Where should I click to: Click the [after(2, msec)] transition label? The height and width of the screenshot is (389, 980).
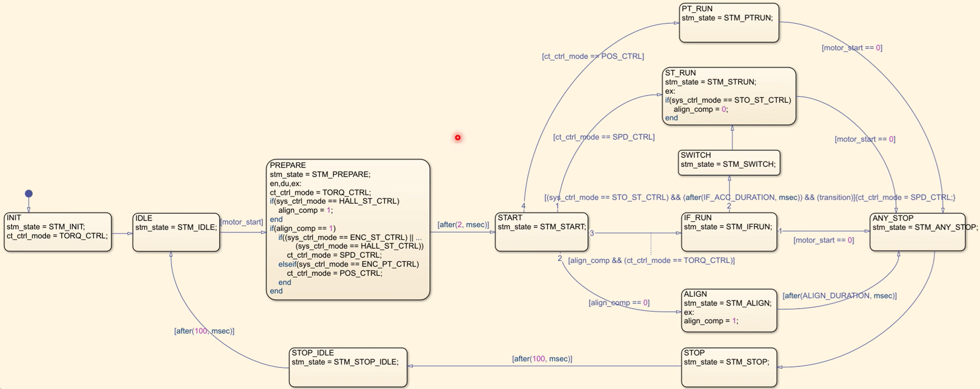coord(463,225)
